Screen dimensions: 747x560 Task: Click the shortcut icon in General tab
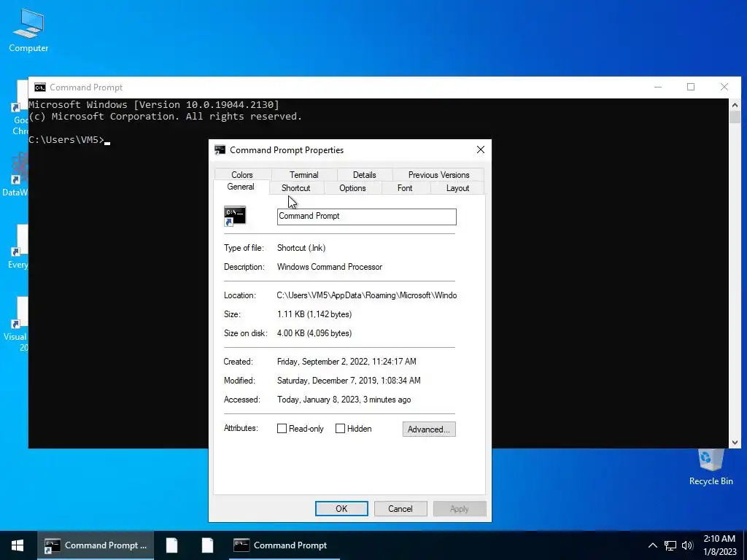[235, 217]
